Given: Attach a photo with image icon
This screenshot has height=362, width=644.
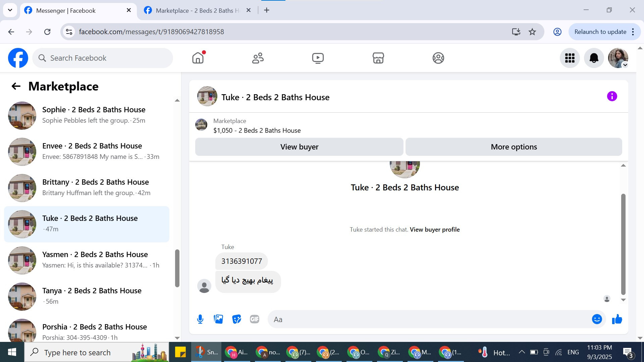Looking at the screenshot, I should (x=218, y=319).
